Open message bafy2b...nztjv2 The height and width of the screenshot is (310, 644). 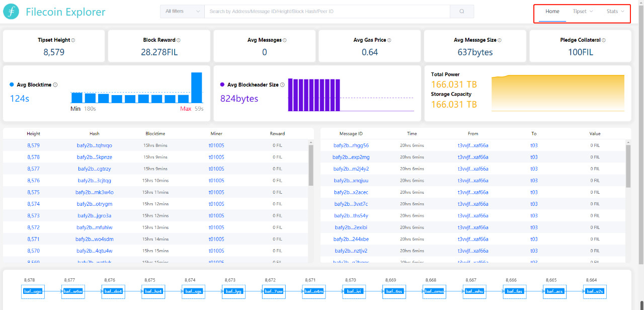click(351, 251)
